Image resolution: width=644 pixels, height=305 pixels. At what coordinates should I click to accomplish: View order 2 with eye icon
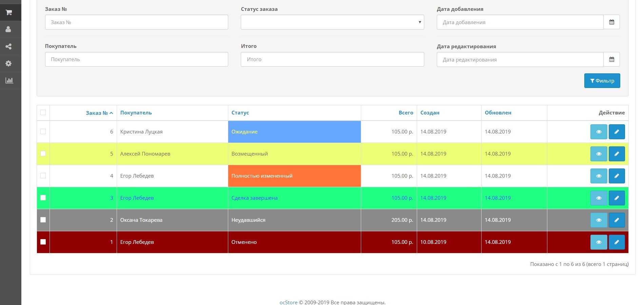pyautogui.click(x=599, y=220)
